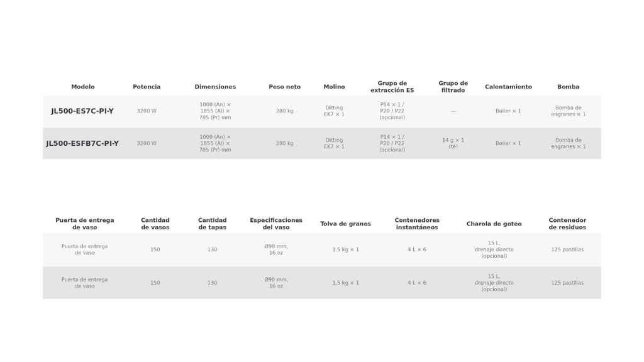This screenshot has height=362, width=644.
Task: Click the Calentamiento column header
Action: pos(508,87)
